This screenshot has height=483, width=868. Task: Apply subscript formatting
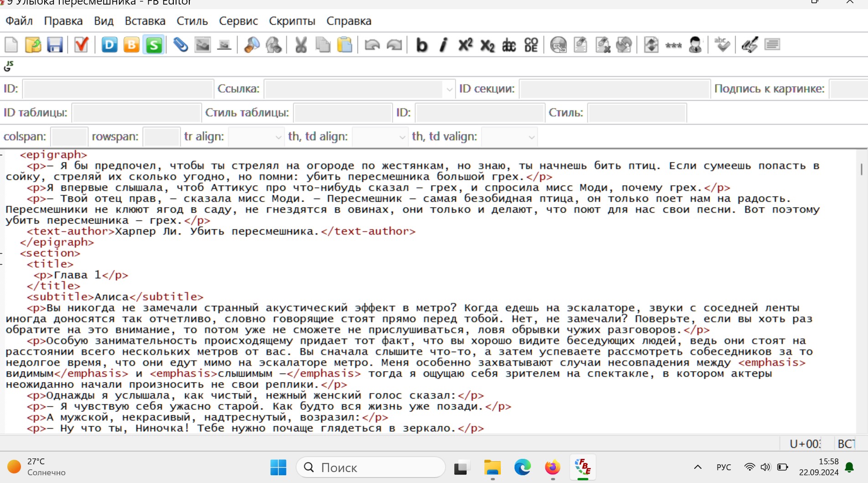click(487, 45)
